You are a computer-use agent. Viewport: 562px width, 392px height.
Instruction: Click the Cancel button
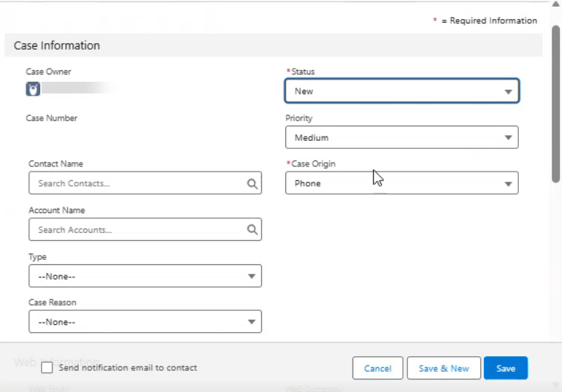tap(378, 368)
